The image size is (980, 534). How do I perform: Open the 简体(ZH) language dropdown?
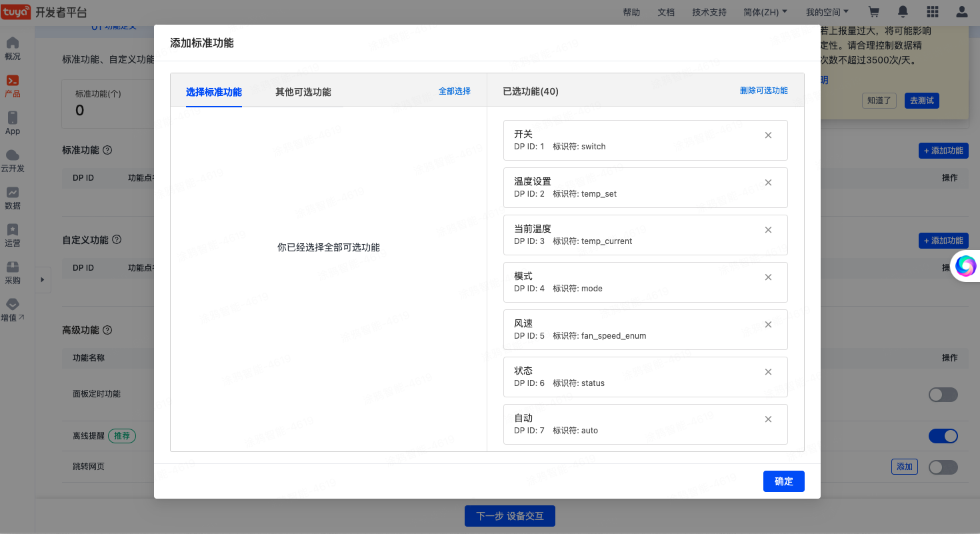point(765,12)
